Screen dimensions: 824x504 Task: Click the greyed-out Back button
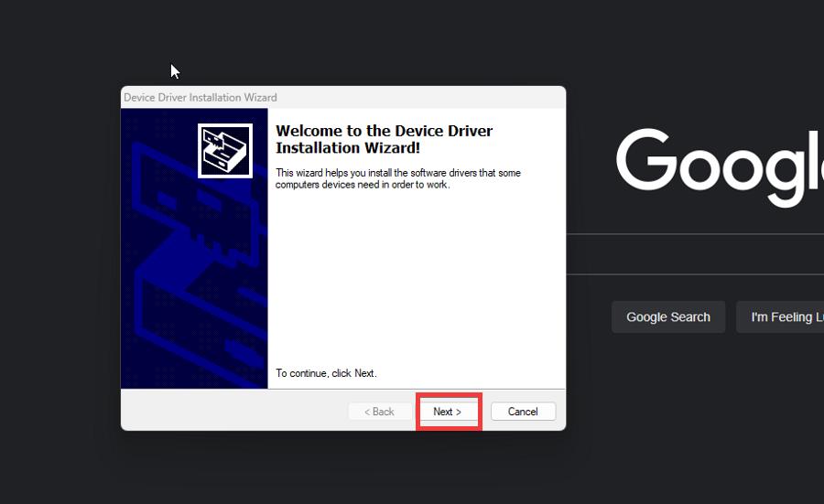pos(379,412)
